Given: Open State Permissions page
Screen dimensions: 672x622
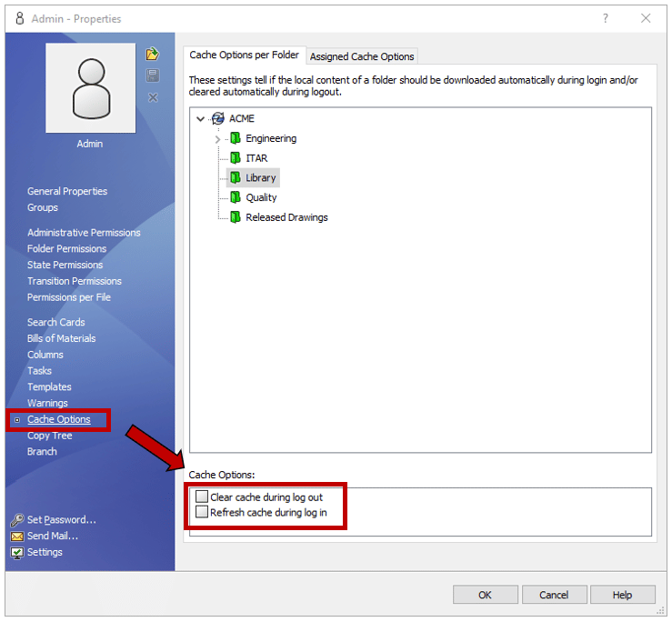Looking at the screenshot, I should click(65, 265).
